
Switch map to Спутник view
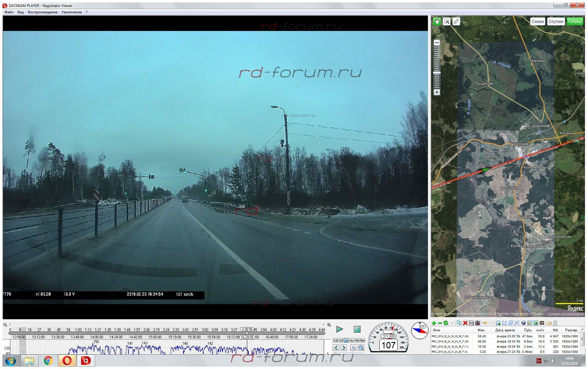tap(556, 21)
